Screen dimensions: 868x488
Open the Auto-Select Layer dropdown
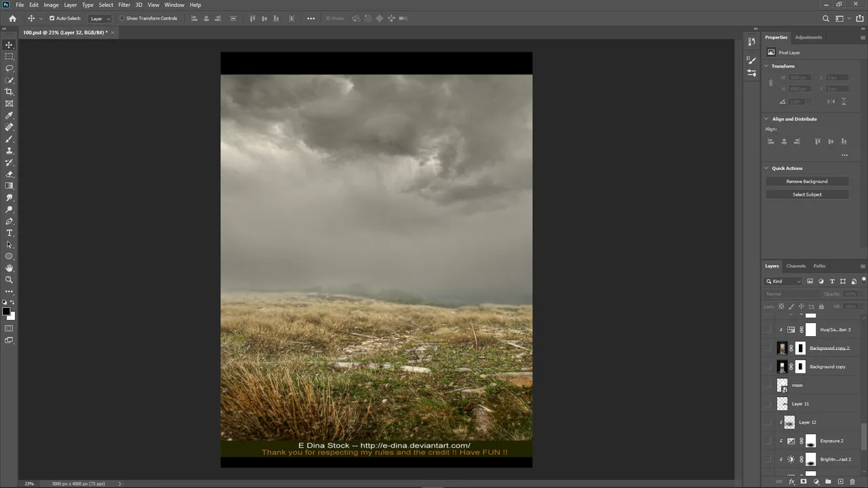pyautogui.click(x=100, y=18)
